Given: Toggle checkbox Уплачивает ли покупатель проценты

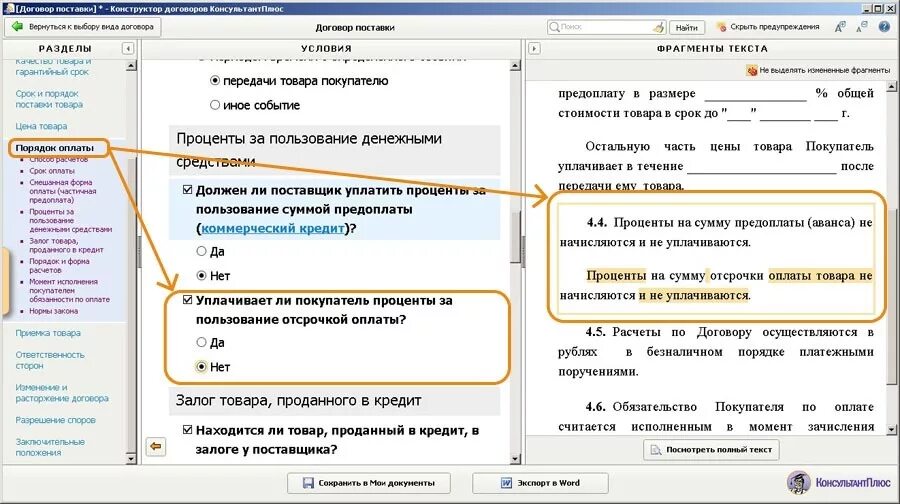Looking at the screenshot, I should [187, 300].
